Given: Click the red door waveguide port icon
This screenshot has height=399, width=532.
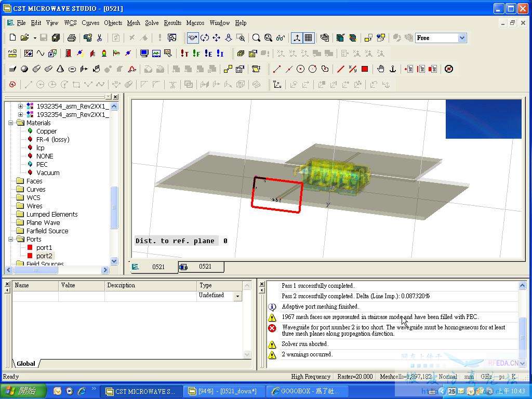Looking at the screenshot, I should [68, 54].
